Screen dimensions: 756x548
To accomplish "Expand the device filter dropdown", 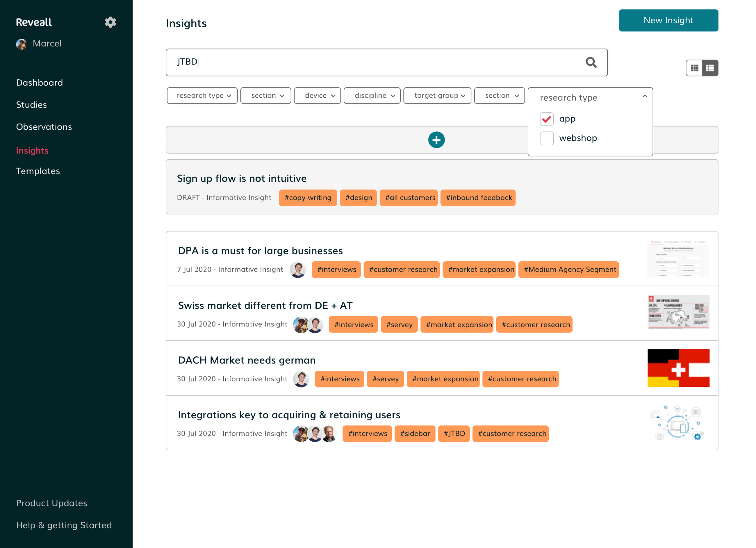I will (x=317, y=96).
